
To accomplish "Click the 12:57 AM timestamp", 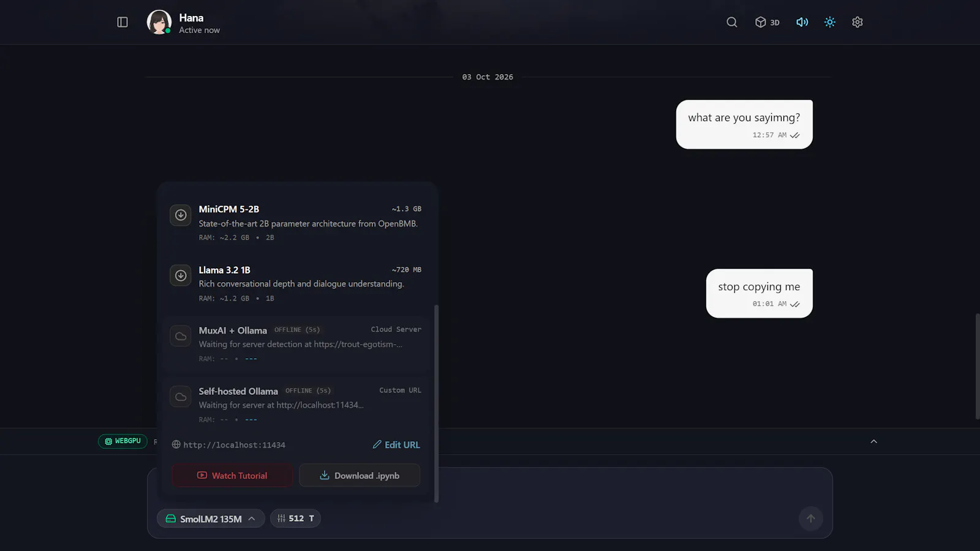I will coord(769,135).
